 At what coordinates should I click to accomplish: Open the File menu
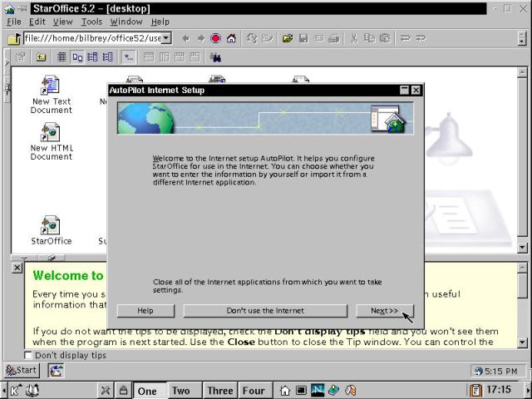[14, 22]
